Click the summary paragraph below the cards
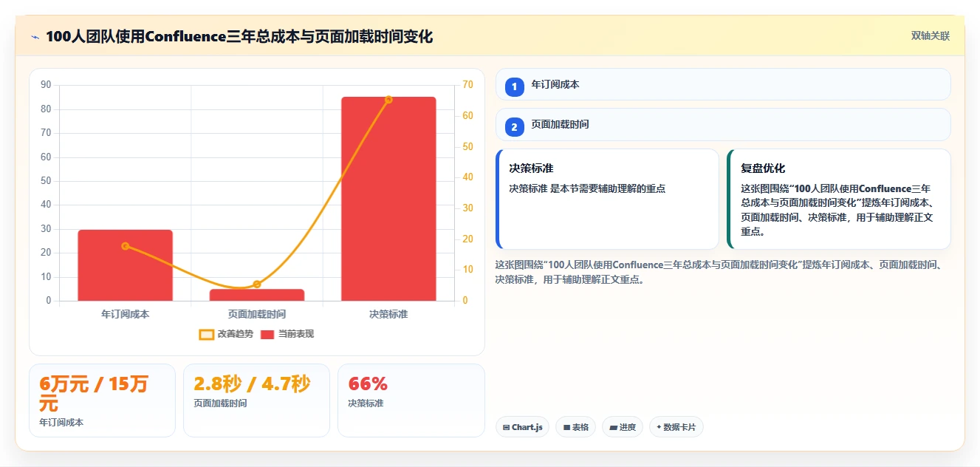Image resolution: width=980 pixels, height=467 pixels. 719,272
